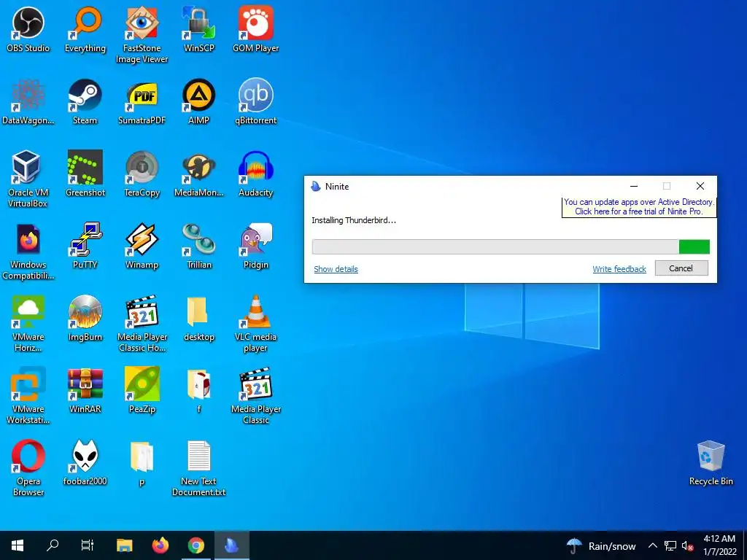
Task: Click the Oracle VM VirtualBox icon
Action: coord(28,179)
